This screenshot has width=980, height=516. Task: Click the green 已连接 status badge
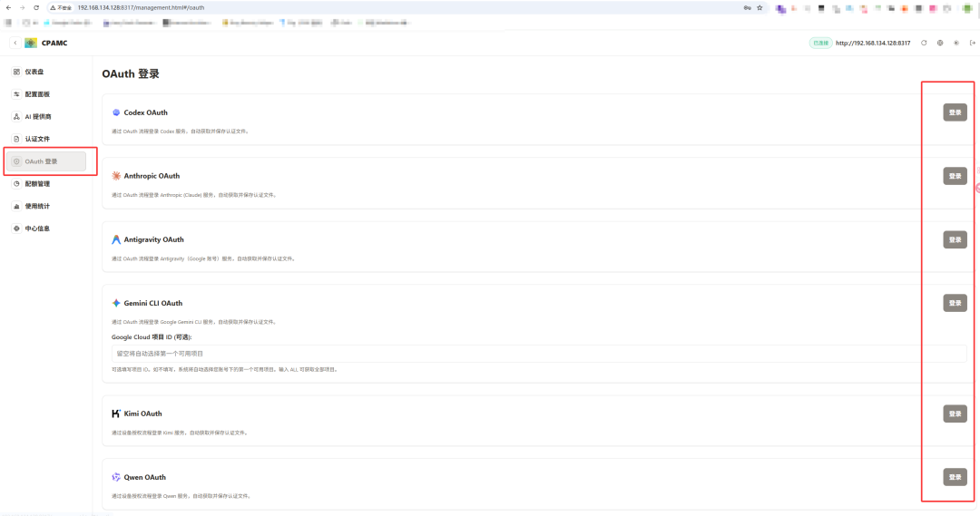click(820, 44)
